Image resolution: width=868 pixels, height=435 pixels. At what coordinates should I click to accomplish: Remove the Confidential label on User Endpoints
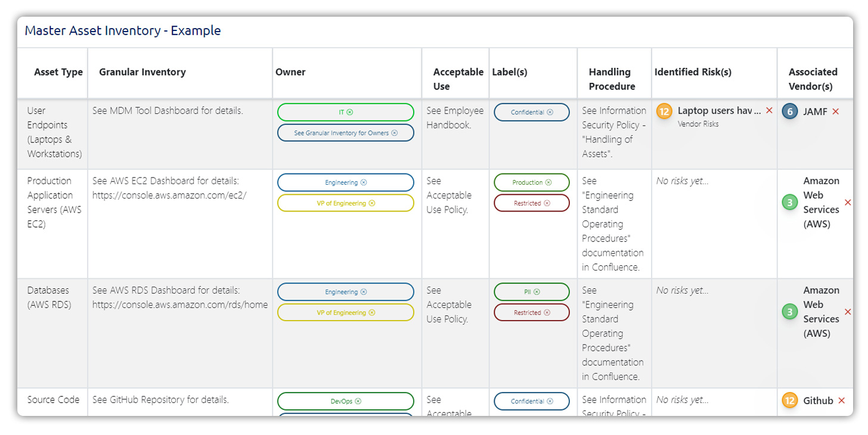pos(550,112)
